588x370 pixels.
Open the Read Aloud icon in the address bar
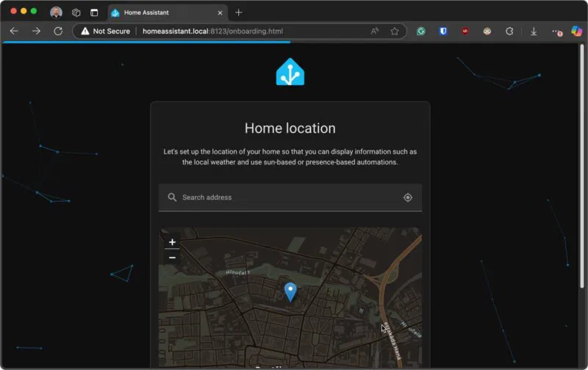pyautogui.click(x=374, y=31)
